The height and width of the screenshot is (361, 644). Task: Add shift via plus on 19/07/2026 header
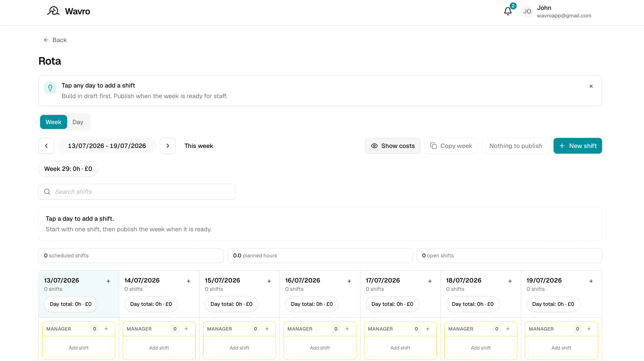[x=591, y=281]
